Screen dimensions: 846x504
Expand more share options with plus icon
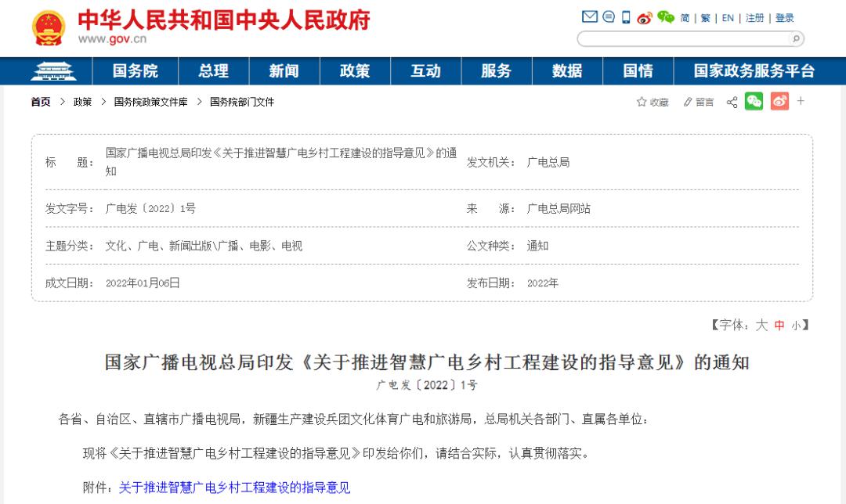click(x=801, y=102)
